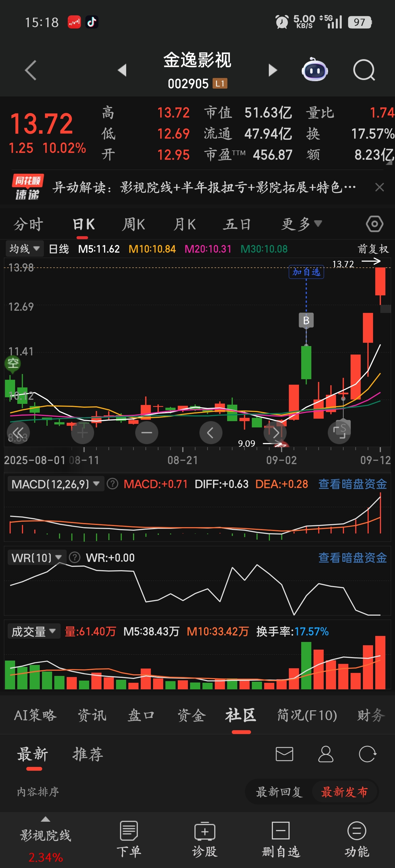The height and width of the screenshot is (868, 395).
Task: Zoom in chart with plus button
Action: pyautogui.click(x=82, y=432)
